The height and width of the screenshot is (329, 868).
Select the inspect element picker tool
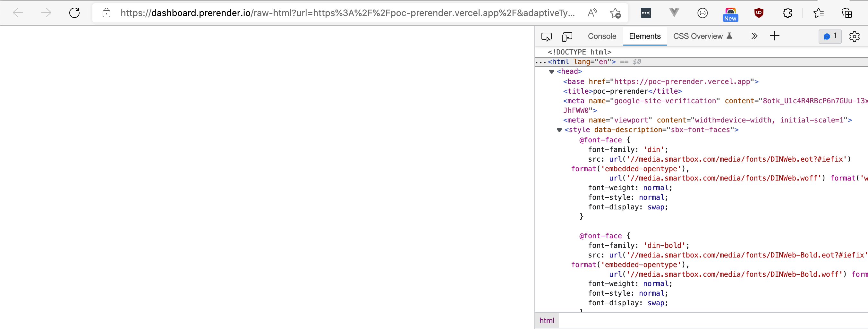point(547,36)
